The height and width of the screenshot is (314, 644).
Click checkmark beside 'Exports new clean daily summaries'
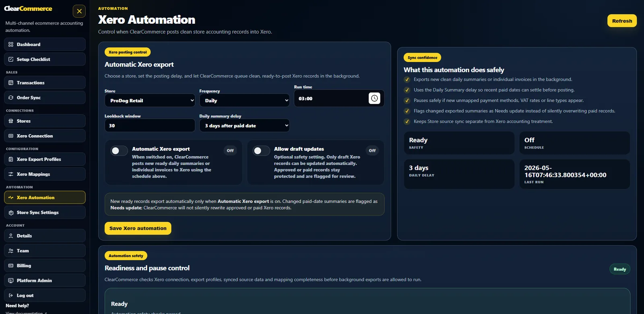coord(407,79)
